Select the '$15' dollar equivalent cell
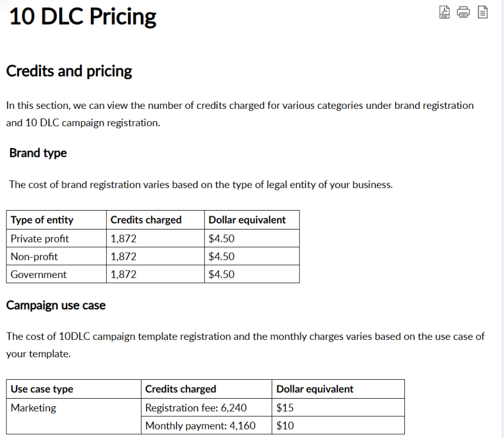Screen dimensions: 504x438 pyautogui.click(x=282, y=408)
